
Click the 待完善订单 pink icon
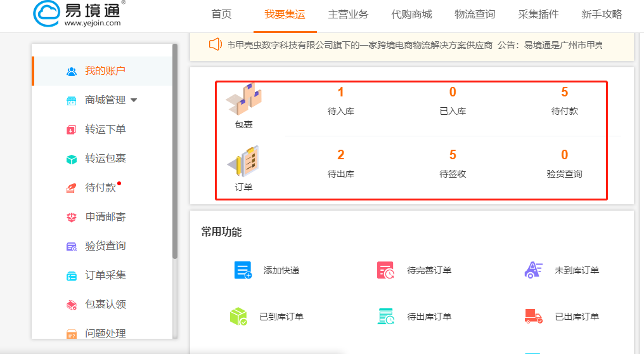coord(385,270)
